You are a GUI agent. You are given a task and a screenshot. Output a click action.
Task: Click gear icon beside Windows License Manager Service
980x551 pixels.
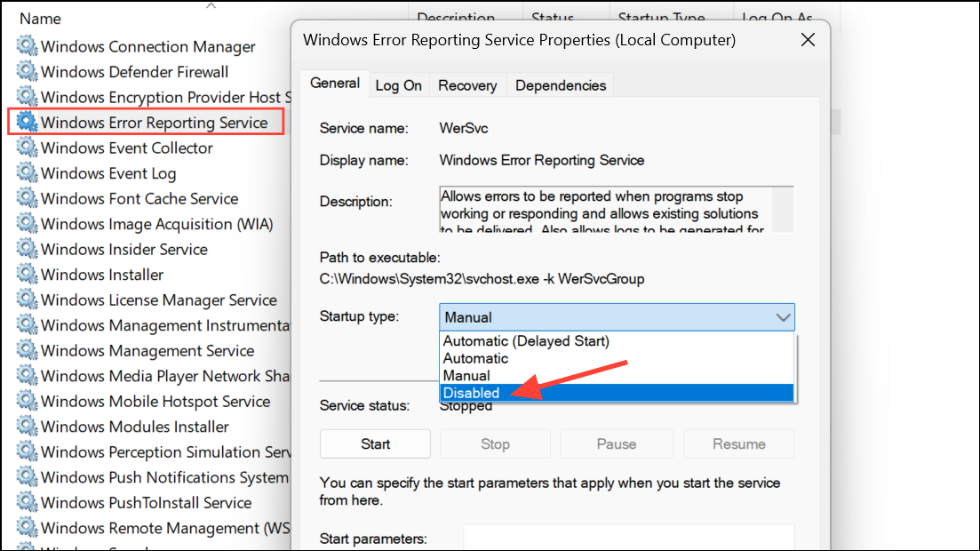pos(27,299)
